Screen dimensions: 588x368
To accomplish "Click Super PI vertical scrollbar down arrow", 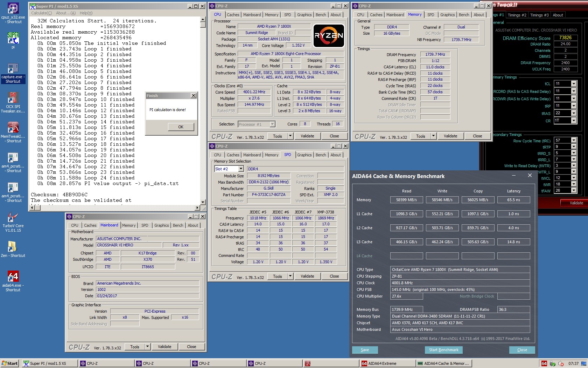I will pyautogui.click(x=203, y=202).
